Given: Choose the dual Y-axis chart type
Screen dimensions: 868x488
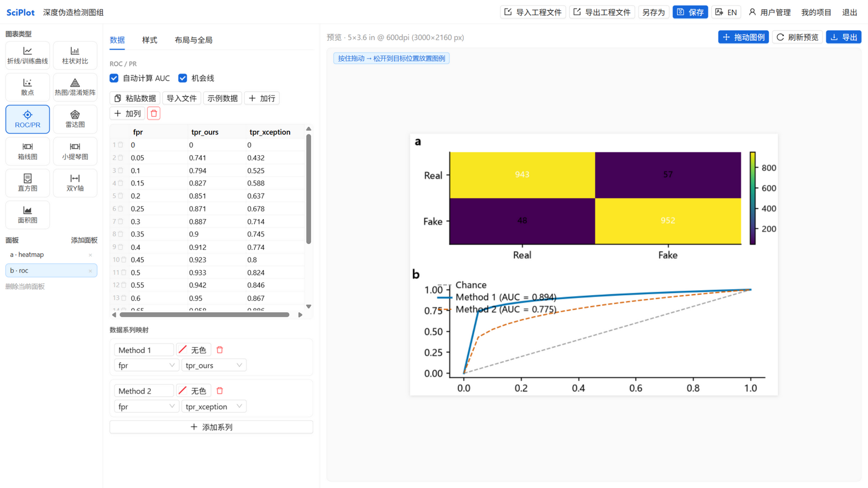Looking at the screenshot, I should coord(75,183).
